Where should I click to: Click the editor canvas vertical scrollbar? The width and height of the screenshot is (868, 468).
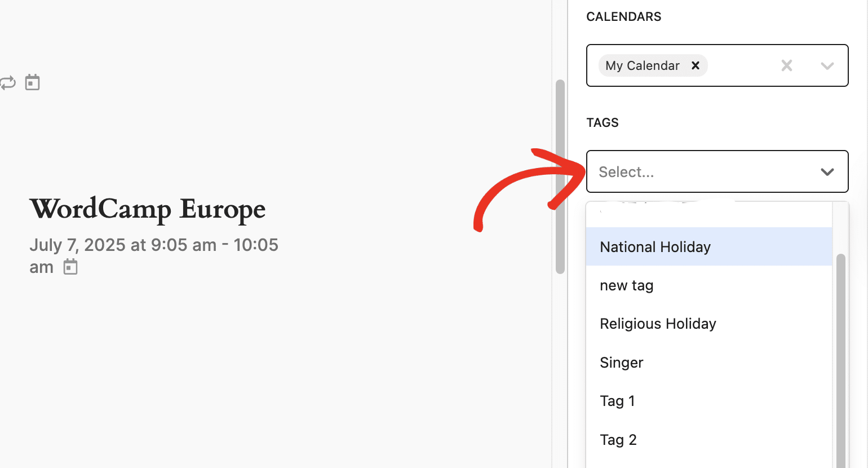coord(560,177)
